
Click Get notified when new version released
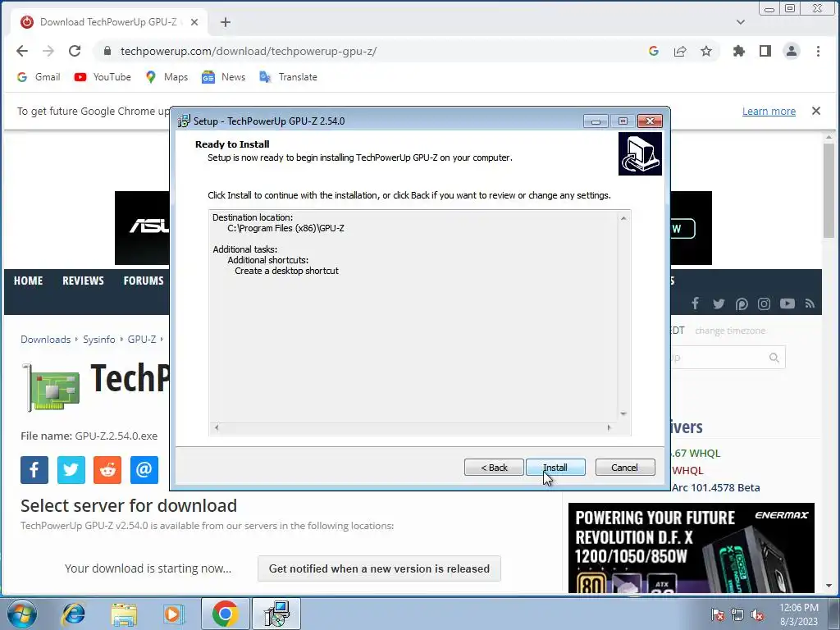click(x=379, y=568)
